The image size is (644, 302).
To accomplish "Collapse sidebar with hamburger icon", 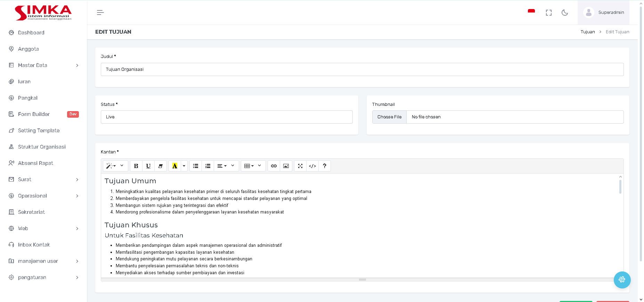I will (100, 12).
